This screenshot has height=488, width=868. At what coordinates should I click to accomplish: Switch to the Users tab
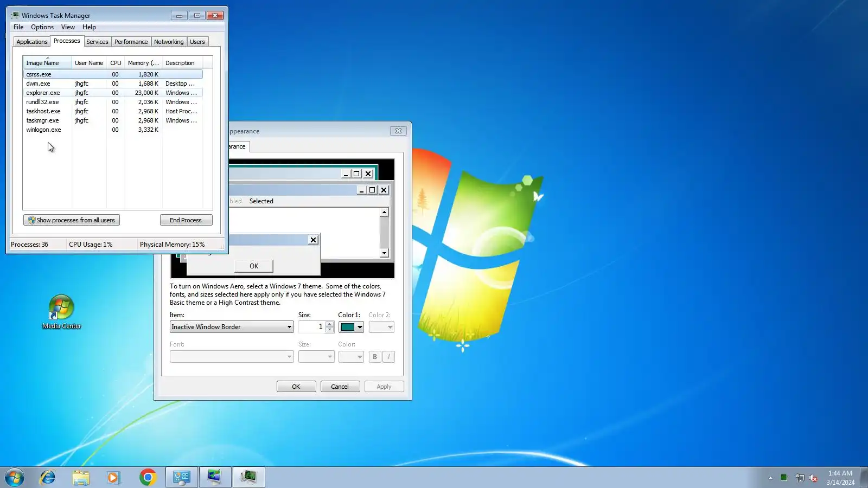coord(197,42)
